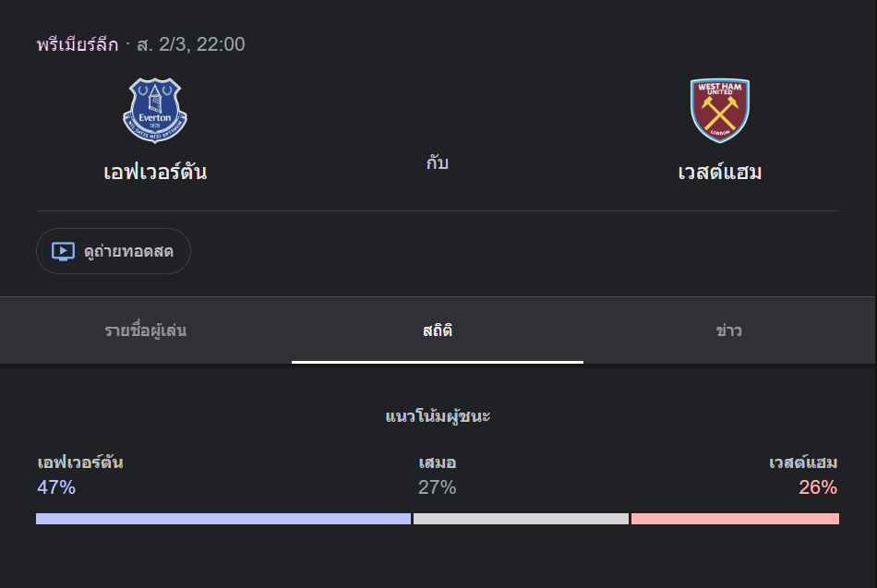Click the พรีเมียร์ลีก league link
877x588 pixels.
(78, 44)
